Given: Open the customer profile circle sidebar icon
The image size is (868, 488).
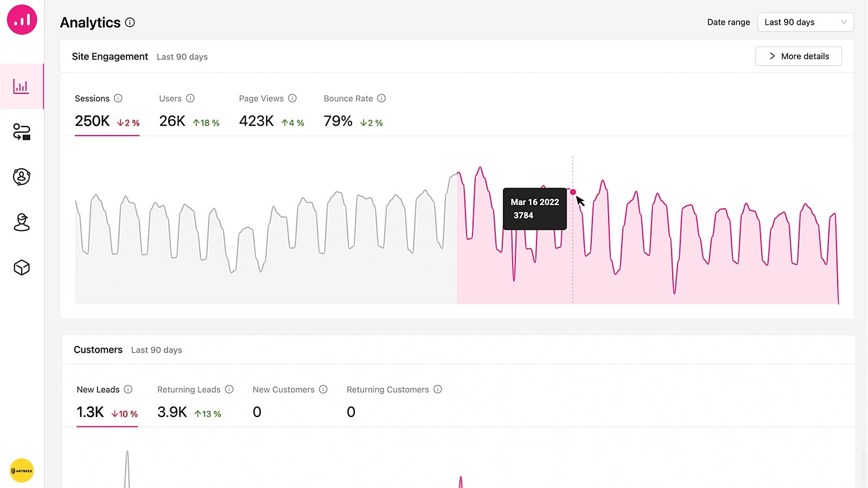Looking at the screenshot, I should [x=22, y=177].
